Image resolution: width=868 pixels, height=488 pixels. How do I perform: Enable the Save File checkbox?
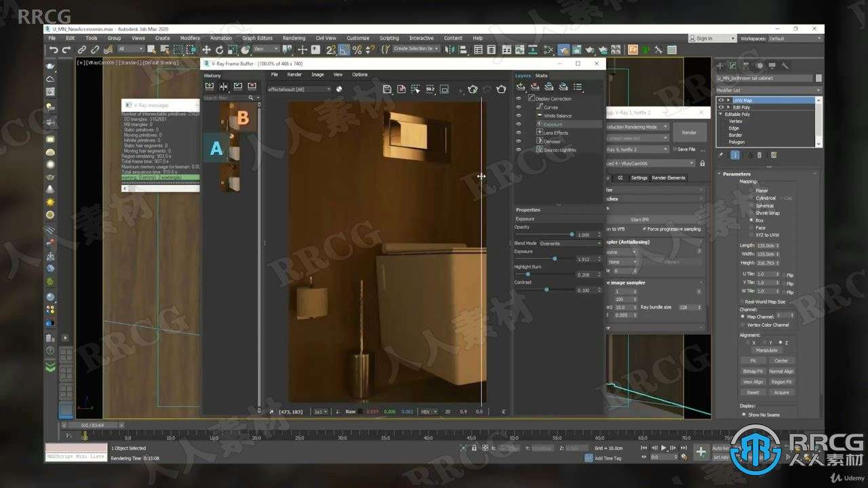[x=675, y=149]
